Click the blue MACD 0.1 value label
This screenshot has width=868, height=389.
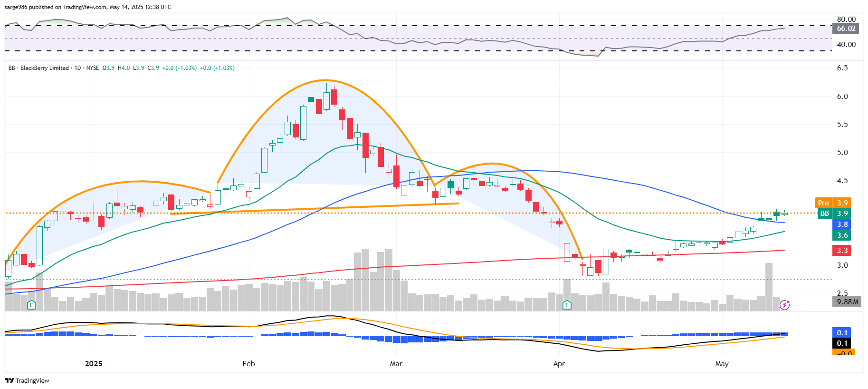click(x=842, y=332)
